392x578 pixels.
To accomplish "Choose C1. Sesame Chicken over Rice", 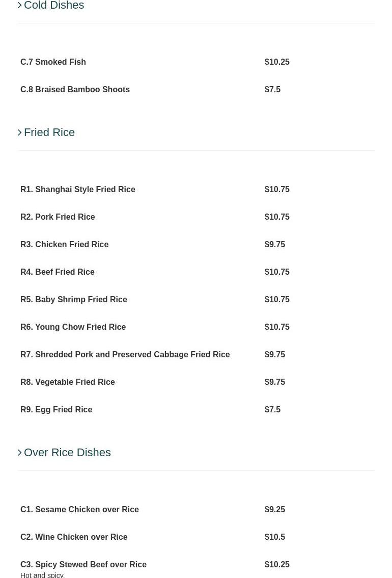I will pos(79,510).
